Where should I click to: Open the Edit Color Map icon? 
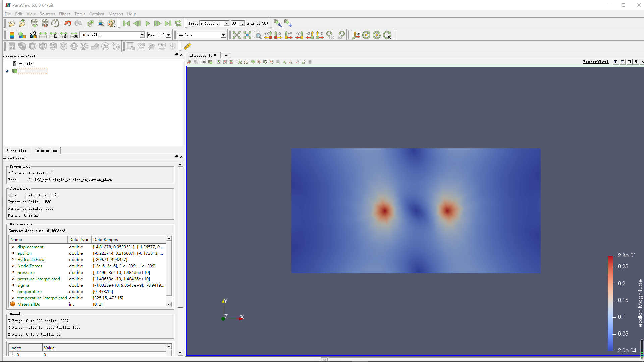pos(22,35)
